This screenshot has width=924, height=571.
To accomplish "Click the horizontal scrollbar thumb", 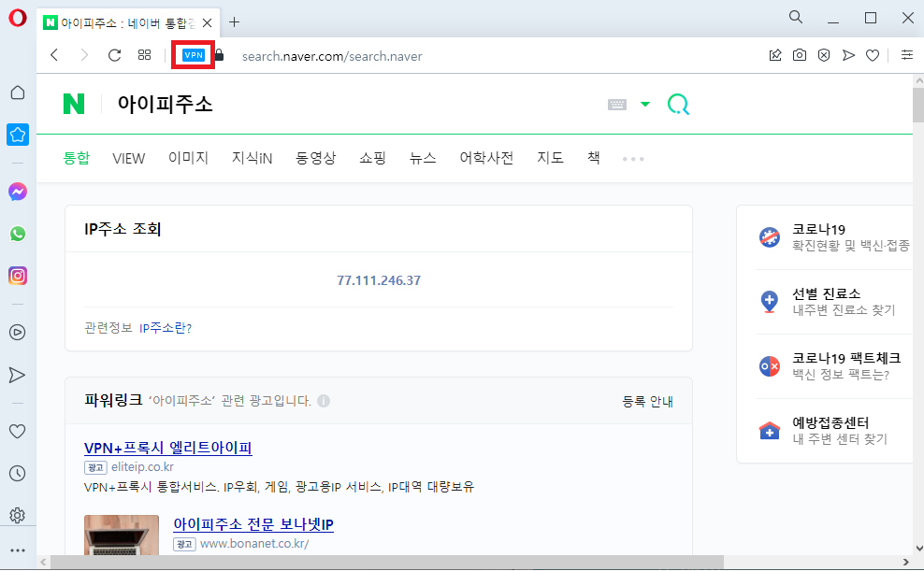I will coord(386,563).
